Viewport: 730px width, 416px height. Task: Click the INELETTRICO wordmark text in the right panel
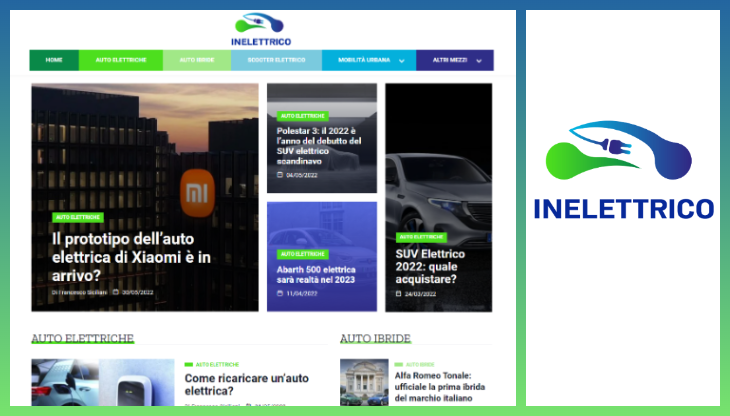623,209
